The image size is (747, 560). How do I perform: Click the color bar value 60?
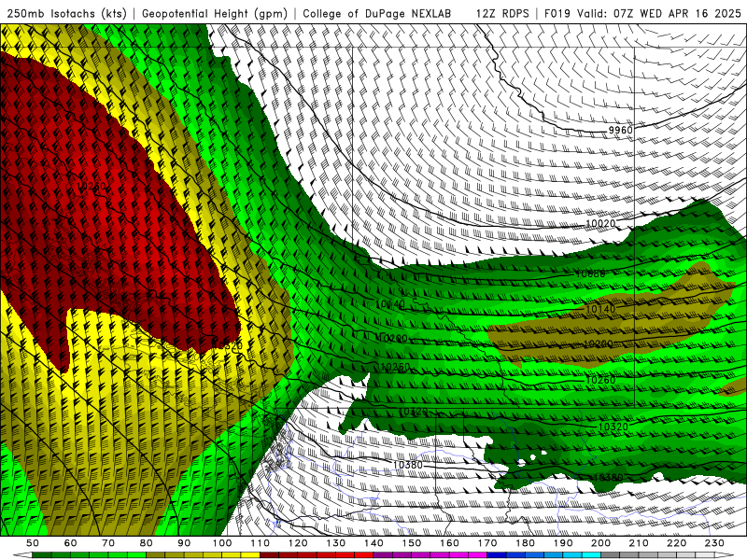click(71, 543)
